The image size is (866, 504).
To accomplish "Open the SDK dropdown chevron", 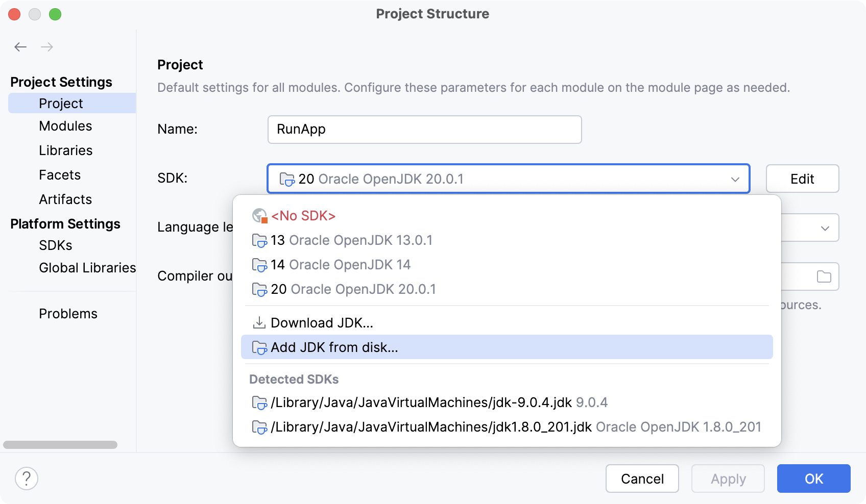I will pyautogui.click(x=735, y=179).
